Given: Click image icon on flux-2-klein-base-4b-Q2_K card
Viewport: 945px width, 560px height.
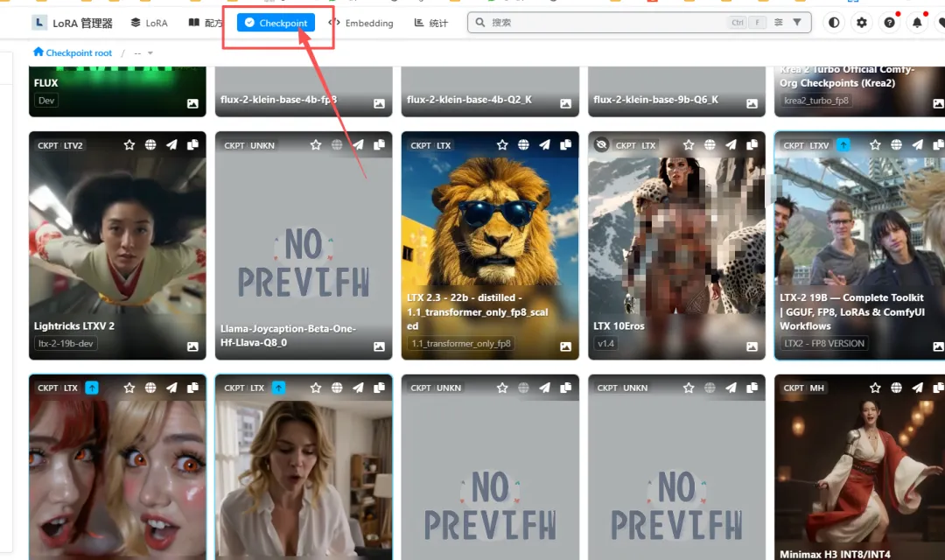Looking at the screenshot, I should point(566,103).
